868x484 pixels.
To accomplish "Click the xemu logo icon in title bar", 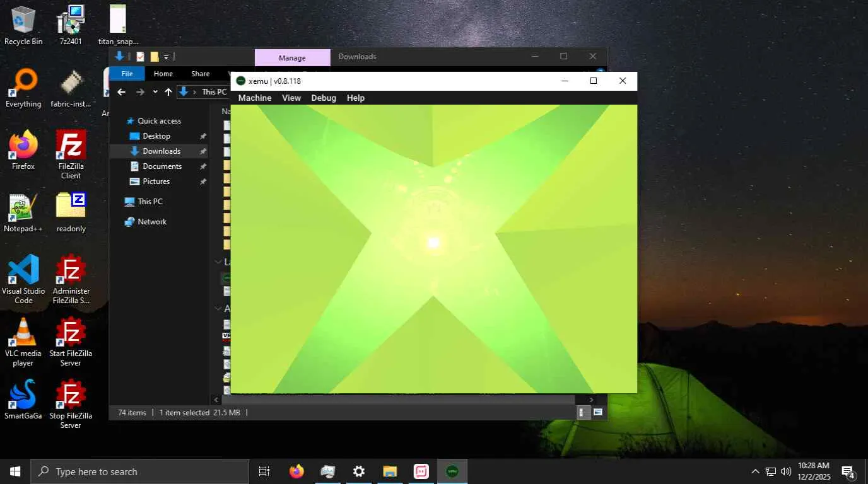I will [240, 81].
